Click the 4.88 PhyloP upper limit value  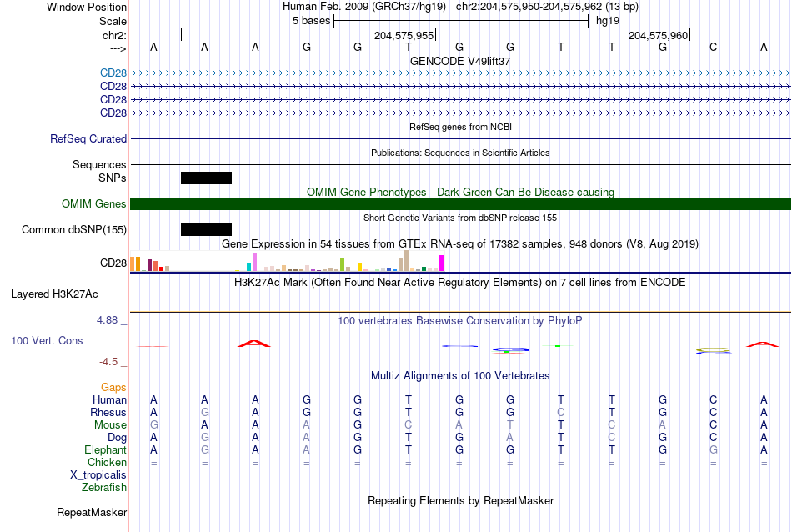click(107, 320)
